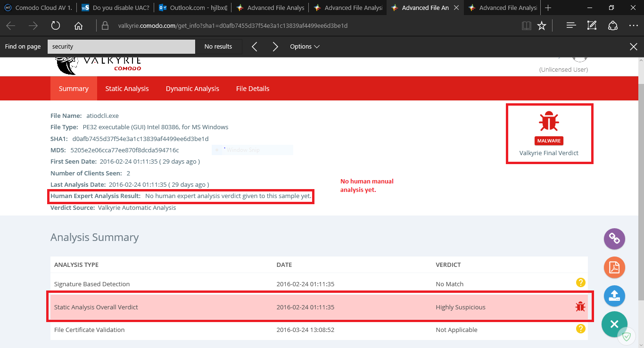This screenshot has width=644, height=348.
Task: Make a web note pen icon
Action: pyautogui.click(x=592, y=25)
